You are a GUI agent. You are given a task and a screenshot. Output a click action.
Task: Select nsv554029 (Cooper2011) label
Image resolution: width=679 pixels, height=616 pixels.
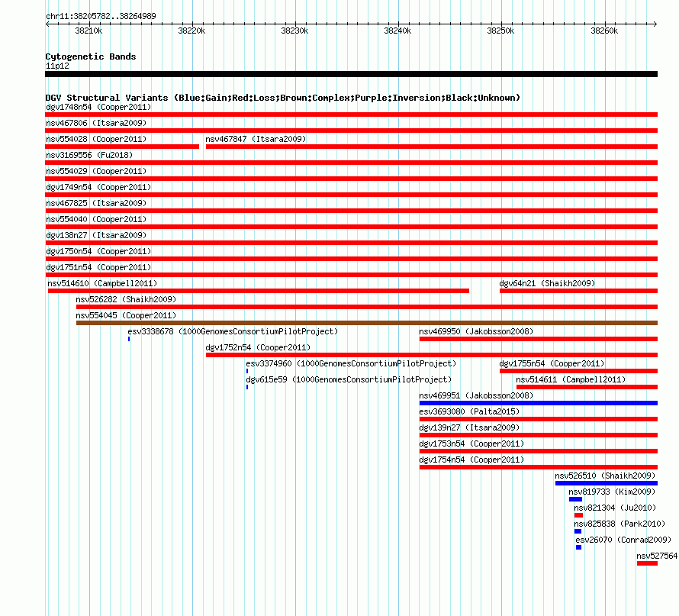(x=96, y=171)
